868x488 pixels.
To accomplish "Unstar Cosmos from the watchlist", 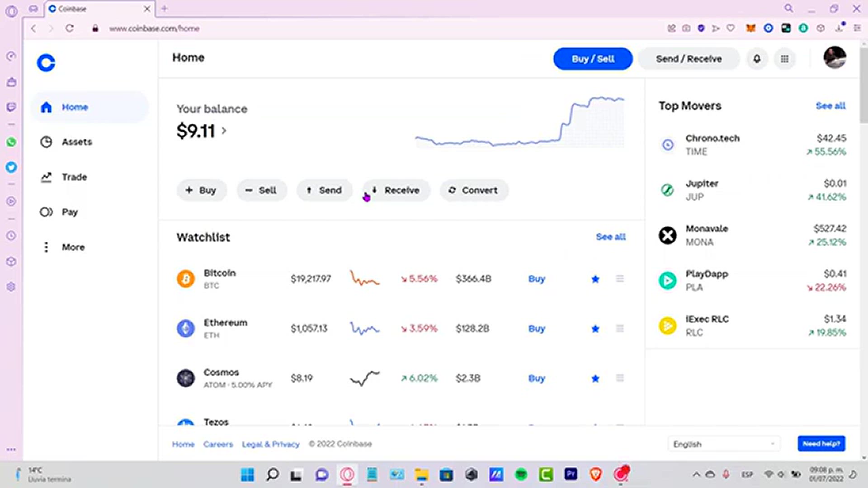I will click(595, 379).
